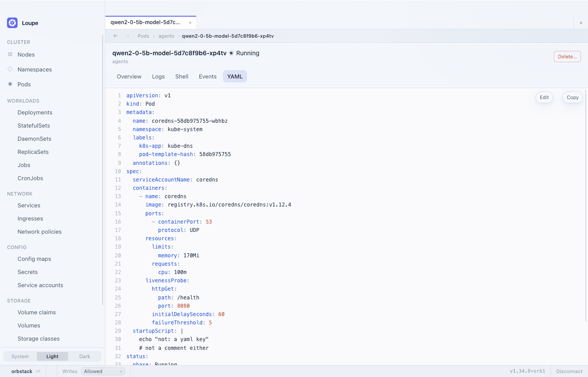The width and height of the screenshot is (588, 377).
Task: Open CronJobs in the sidebar
Action: 30,178
